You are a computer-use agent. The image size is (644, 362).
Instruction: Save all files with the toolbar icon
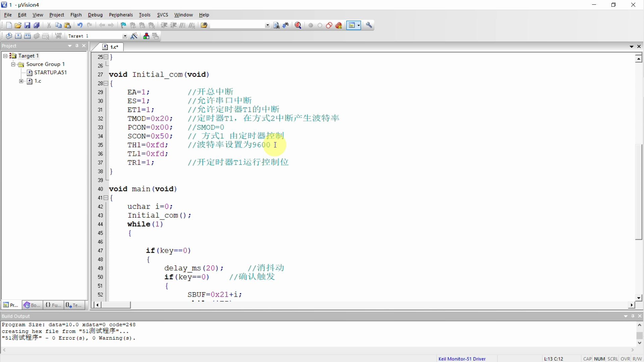[37, 25]
